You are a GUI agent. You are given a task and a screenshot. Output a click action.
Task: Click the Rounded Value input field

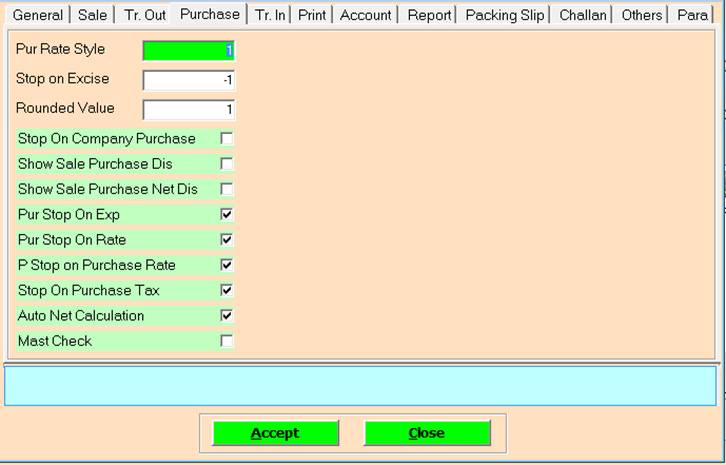point(189,109)
